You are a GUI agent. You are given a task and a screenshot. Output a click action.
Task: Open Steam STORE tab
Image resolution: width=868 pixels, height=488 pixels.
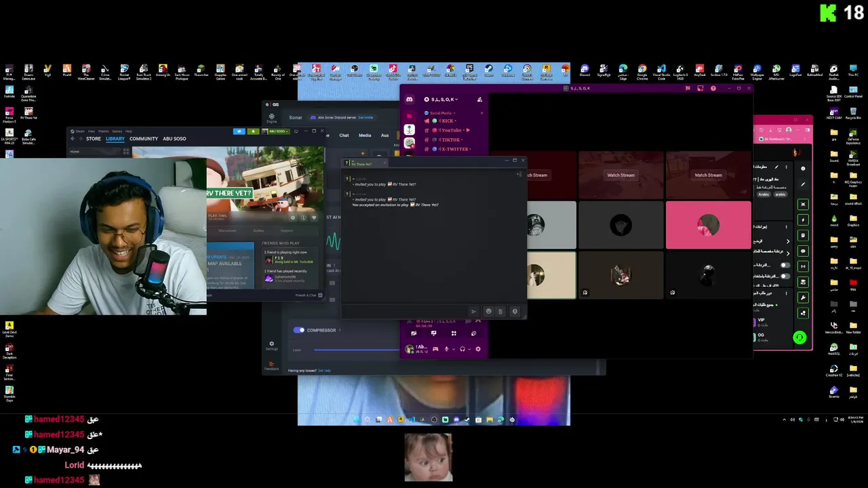click(x=94, y=138)
